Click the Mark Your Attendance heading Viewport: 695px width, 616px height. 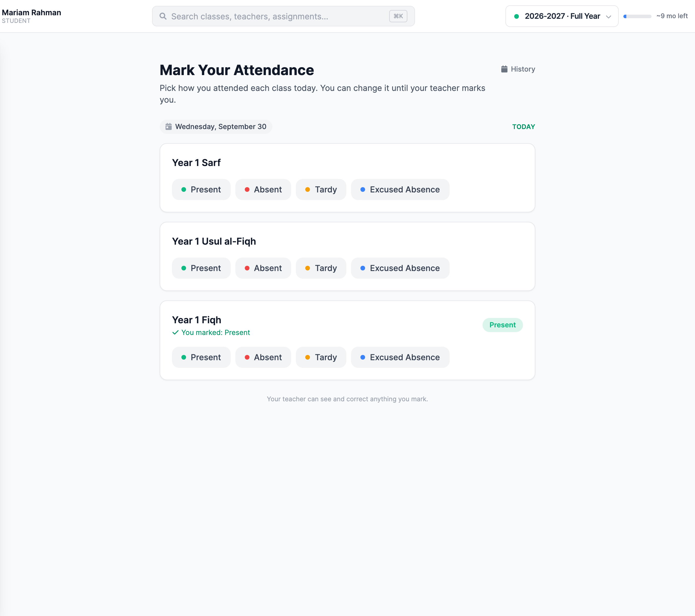click(x=237, y=70)
